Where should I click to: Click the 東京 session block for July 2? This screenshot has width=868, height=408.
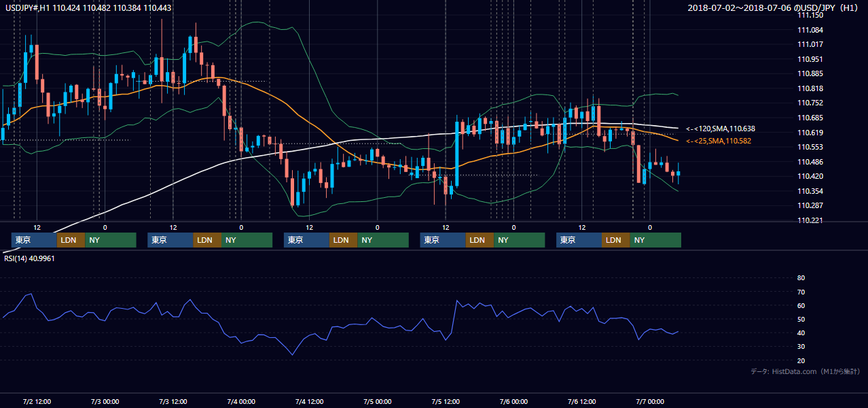tap(34, 240)
